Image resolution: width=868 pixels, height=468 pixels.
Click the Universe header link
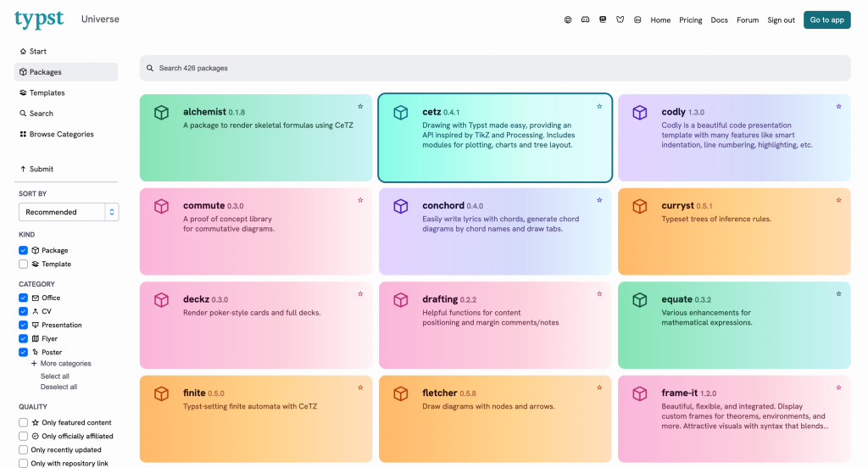(x=100, y=19)
